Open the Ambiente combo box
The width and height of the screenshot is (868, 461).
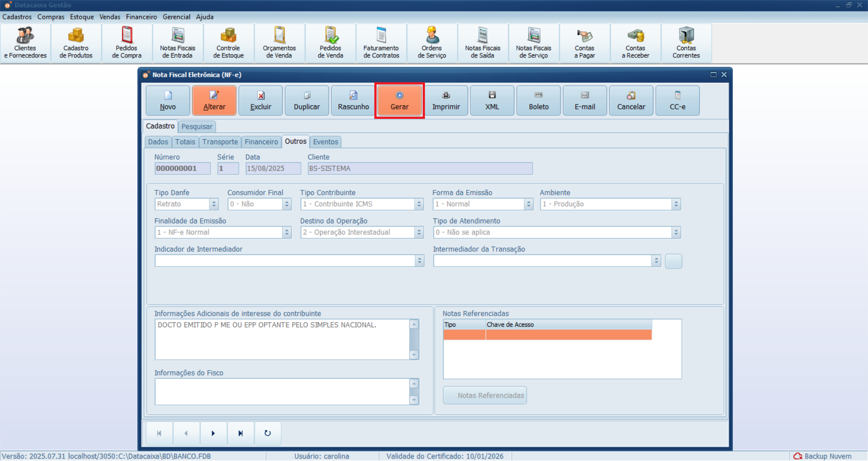pos(676,204)
